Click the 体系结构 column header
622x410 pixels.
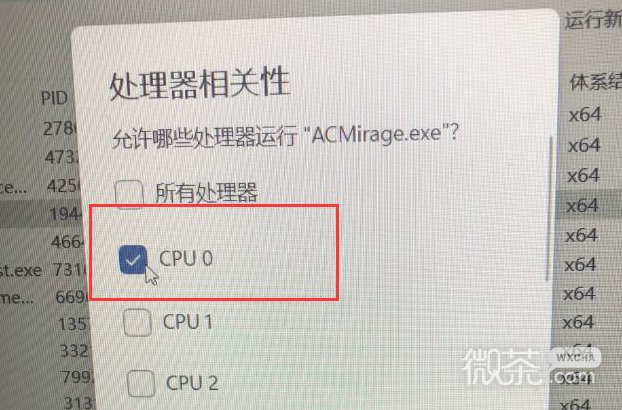(595, 82)
